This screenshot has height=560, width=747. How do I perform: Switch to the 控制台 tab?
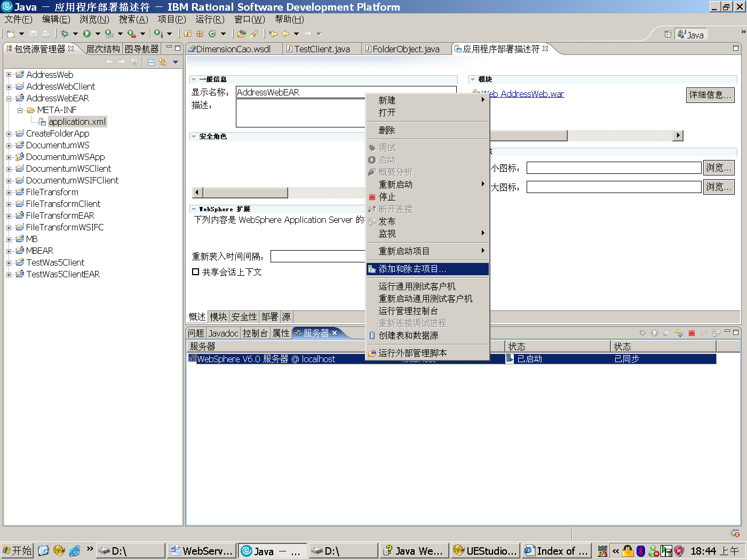255,333
